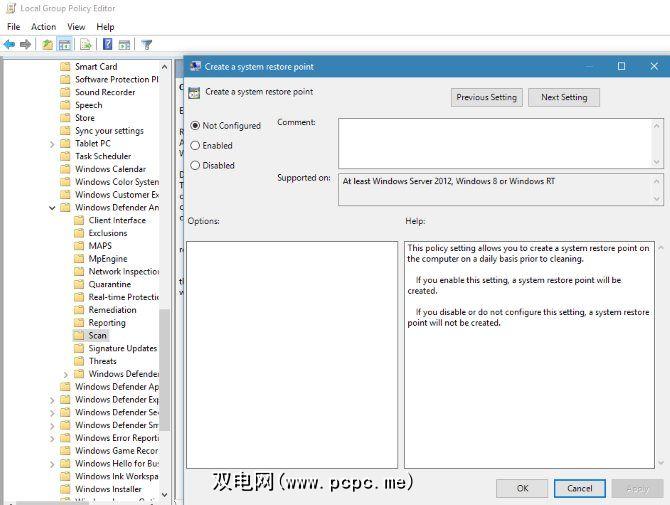The image size is (670, 505).
Task: Click the tree pane scroll up arrow
Action: [165, 67]
